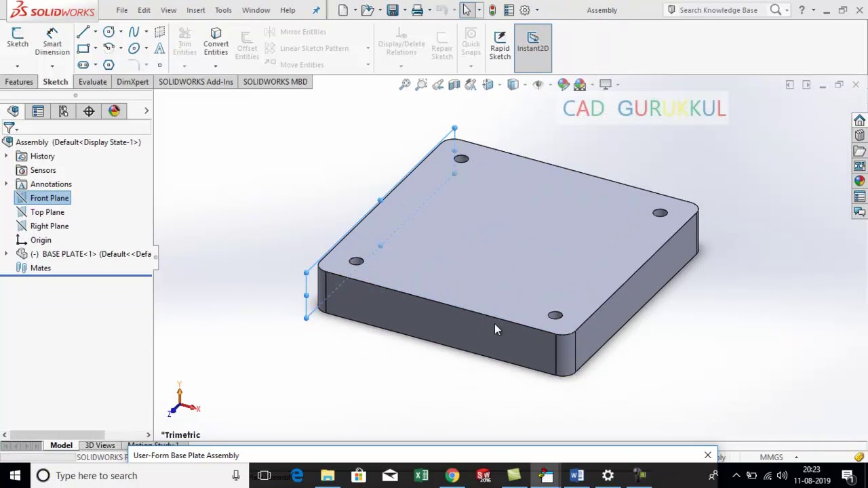Select the Corner Rectangle tool
This screenshot has width=868, height=488.
tap(83, 48)
